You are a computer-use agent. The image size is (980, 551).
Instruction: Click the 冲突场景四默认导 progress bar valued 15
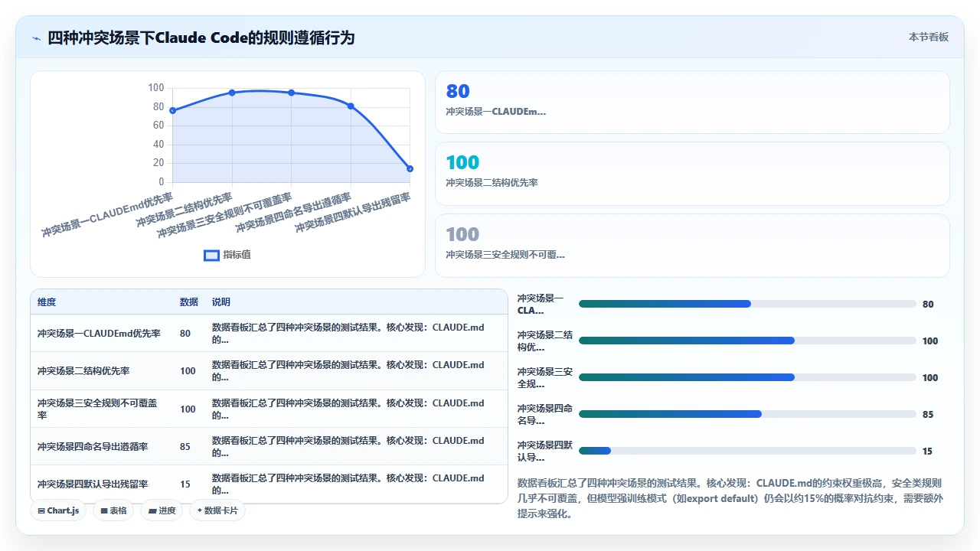coord(747,451)
